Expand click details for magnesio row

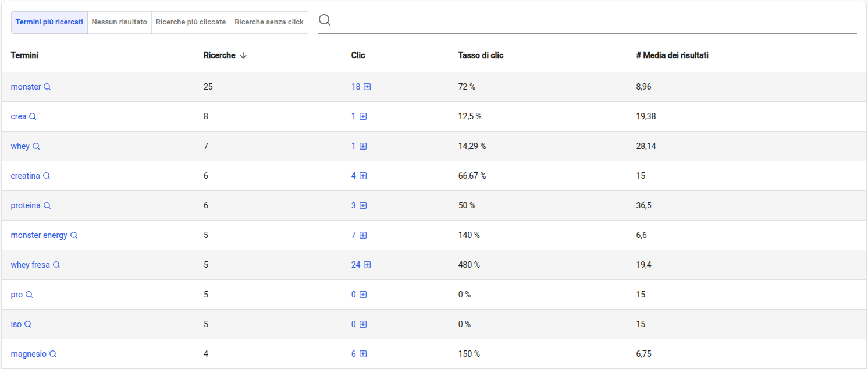click(x=363, y=354)
